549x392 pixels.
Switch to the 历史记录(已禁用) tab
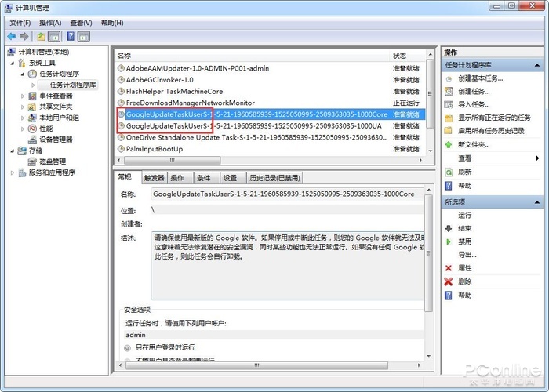[274, 178]
